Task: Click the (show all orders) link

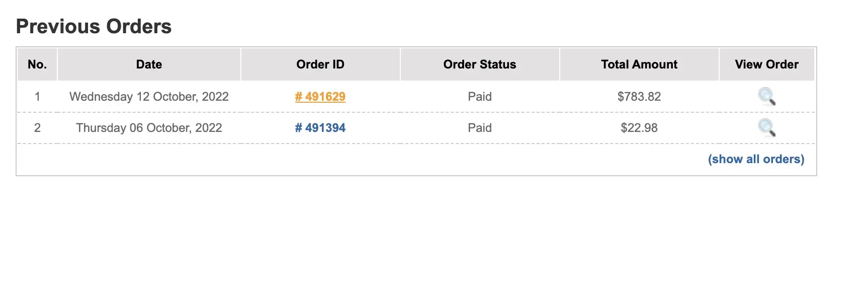Action: (x=756, y=159)
